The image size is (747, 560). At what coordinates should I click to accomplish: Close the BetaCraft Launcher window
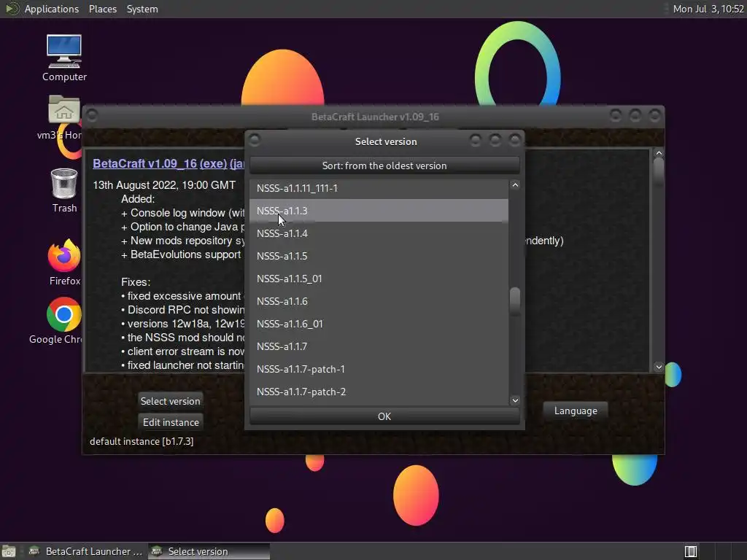coord(654,115)
